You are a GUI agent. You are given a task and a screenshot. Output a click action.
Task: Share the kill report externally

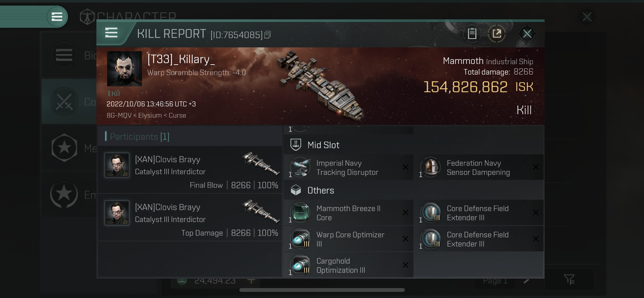point(496,34)
